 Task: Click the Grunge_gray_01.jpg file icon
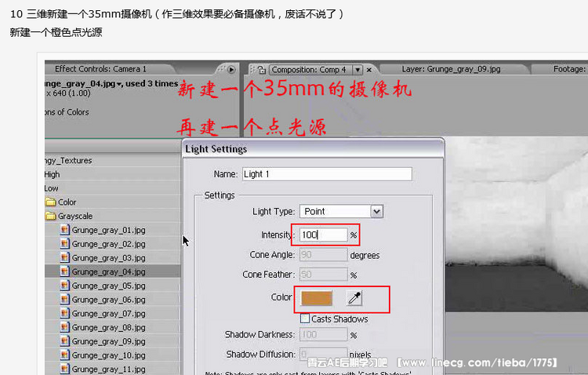(65, 230)
